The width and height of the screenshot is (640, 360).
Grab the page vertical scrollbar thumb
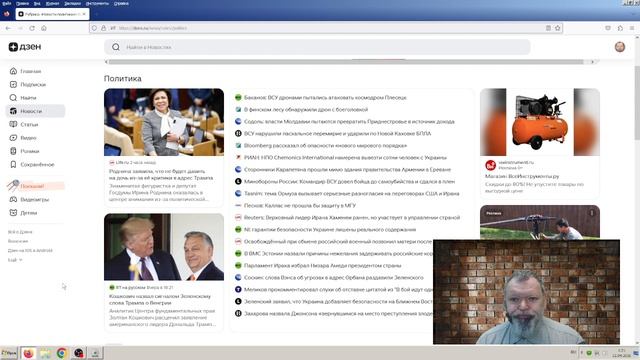(637, 102)
